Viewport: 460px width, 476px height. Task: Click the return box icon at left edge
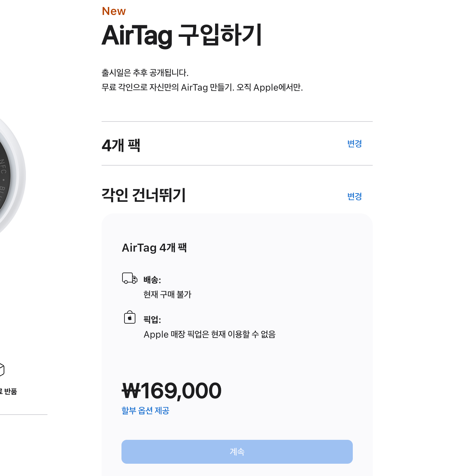coord(2,369)
